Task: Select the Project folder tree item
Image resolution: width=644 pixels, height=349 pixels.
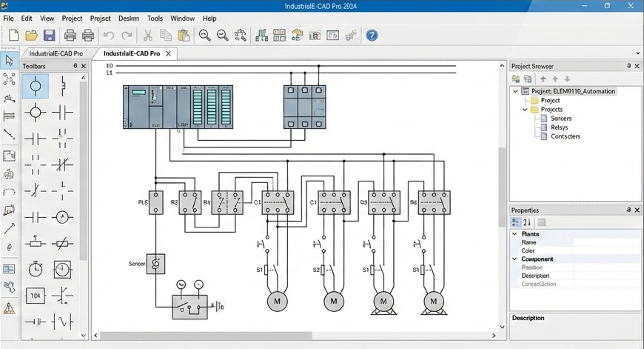Action: tap(550, 100)
